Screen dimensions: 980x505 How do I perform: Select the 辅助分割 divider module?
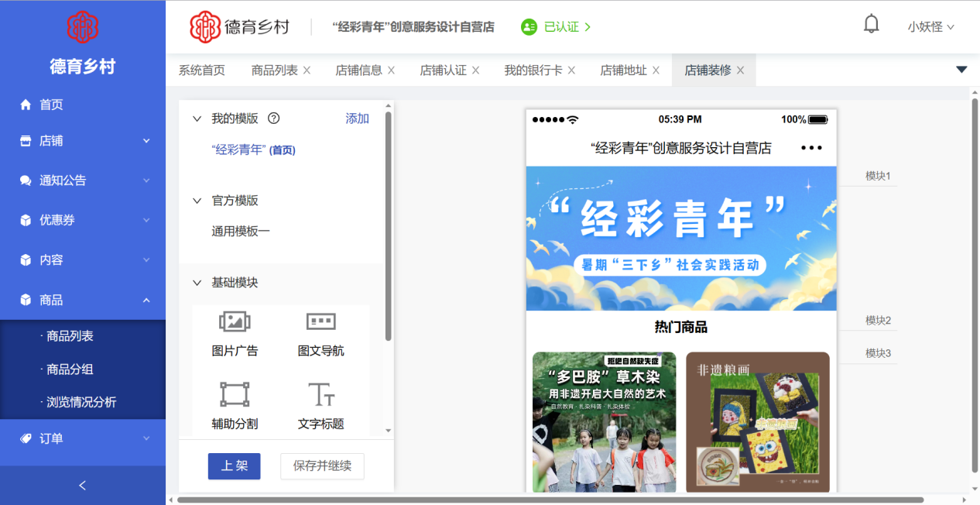pos(235,405)
